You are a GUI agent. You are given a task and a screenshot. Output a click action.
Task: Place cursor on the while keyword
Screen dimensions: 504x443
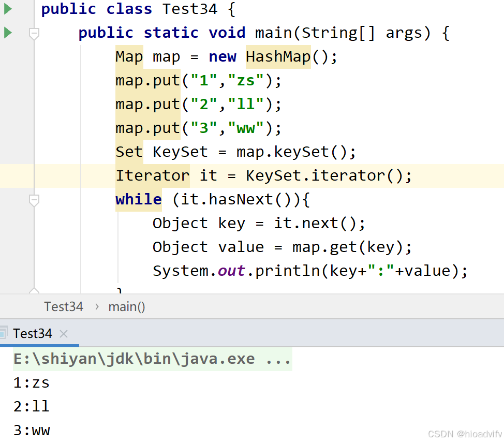138,199
